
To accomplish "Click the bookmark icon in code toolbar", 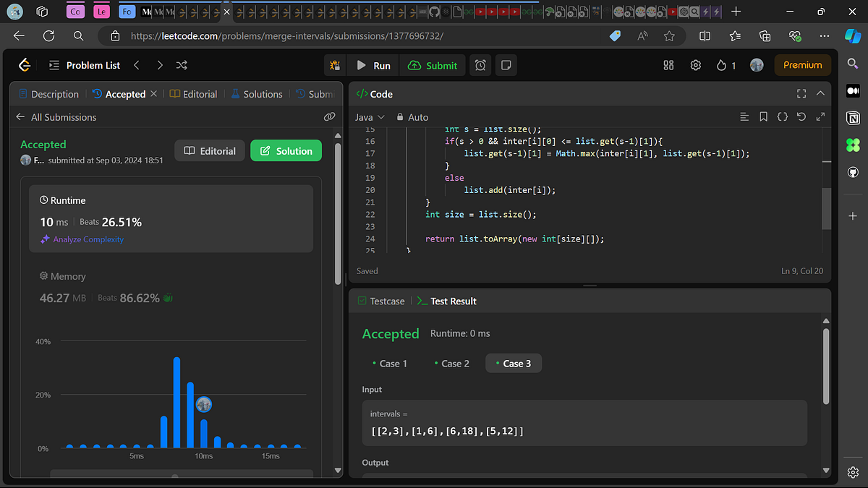I will (x=763, y=116).
